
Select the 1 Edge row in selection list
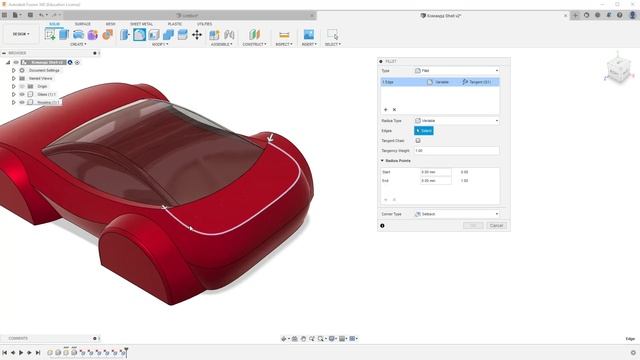[x=440, y=82]
